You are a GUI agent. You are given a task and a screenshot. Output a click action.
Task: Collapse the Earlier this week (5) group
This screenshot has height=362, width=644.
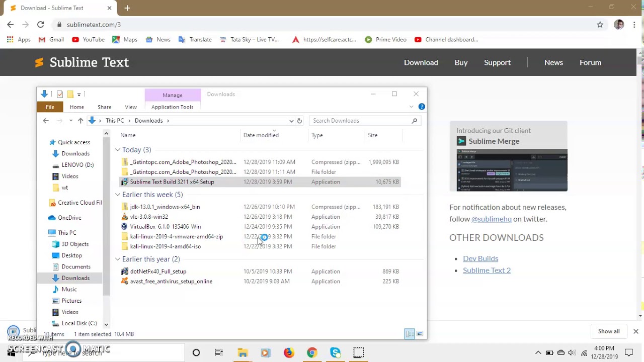click(x=117, y=195)
